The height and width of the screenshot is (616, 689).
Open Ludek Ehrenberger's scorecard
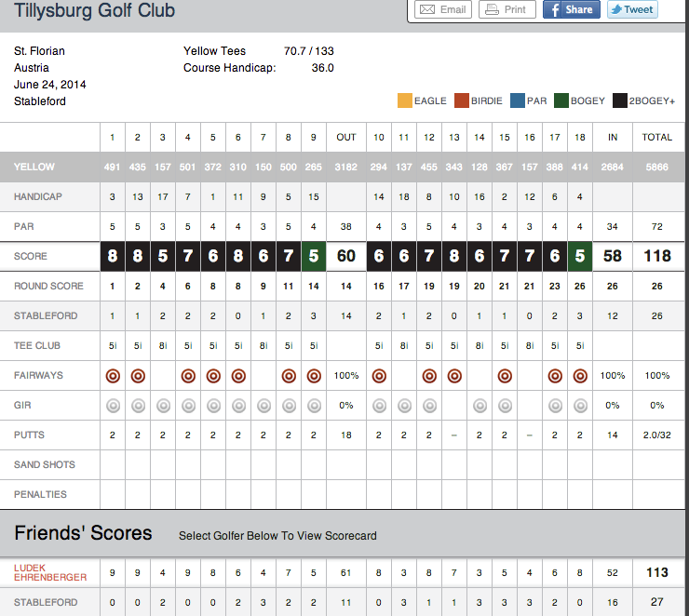[x=50, y=572]
